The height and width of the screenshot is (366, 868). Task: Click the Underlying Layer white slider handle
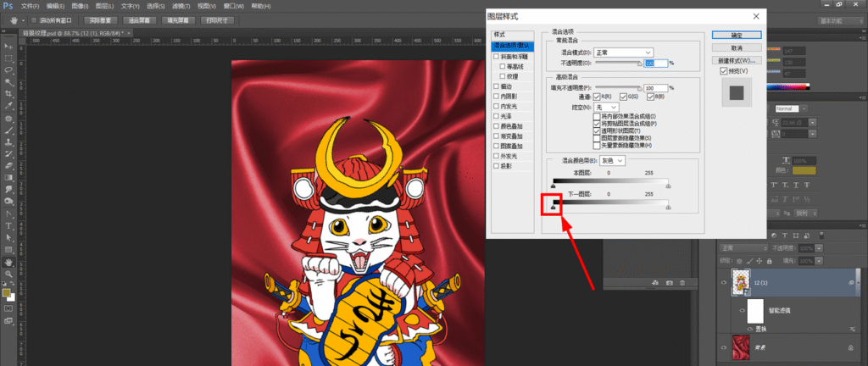pyautogui.click(x=668, y=208)
